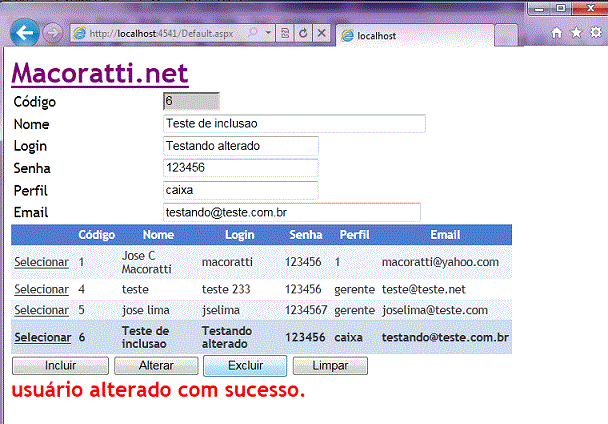This screenshot has width=608, height=424.
Task: Open the address bar dropdown arrow
Action: [268, 33]
